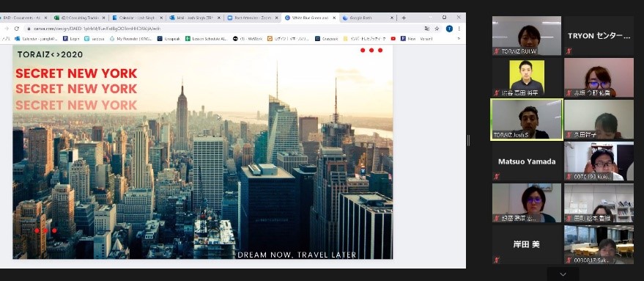Screen dimensions: 644x281
Task: Switch to the Consulting Tracking spreadsheet tab
Action: pos(79,18)
